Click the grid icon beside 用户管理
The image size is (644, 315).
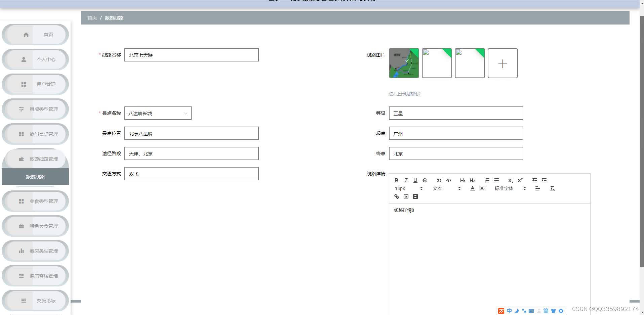[x=24, y=84]
